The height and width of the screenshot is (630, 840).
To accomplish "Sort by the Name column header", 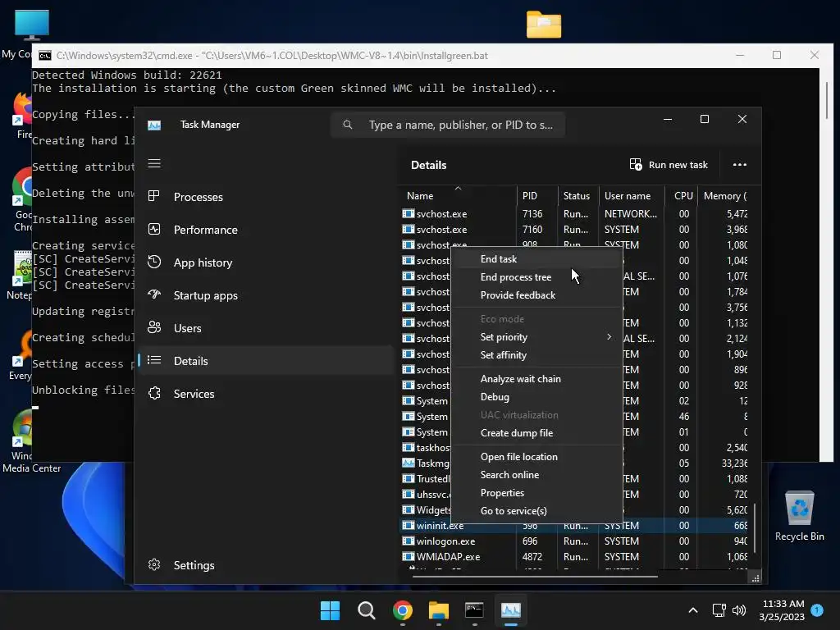I will (x=458, y=196).
